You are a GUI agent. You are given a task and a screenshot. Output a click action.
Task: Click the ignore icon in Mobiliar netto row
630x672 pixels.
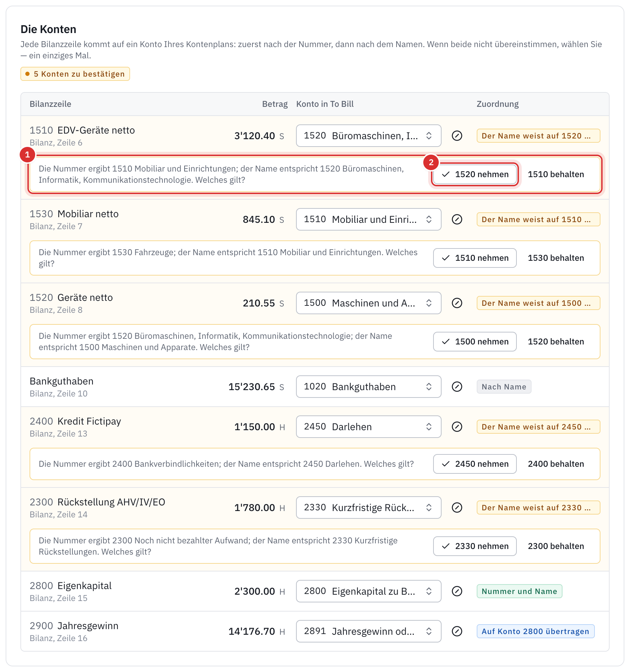point(457,219)
